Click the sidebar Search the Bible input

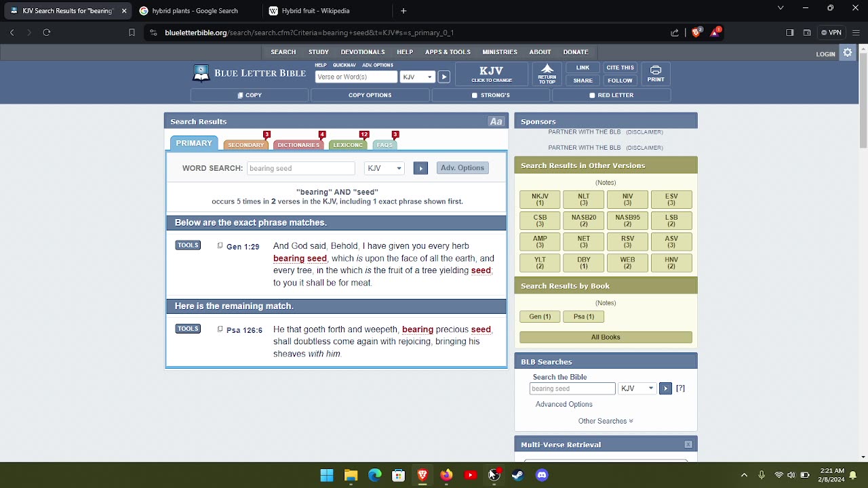click(x=572, y=388)
